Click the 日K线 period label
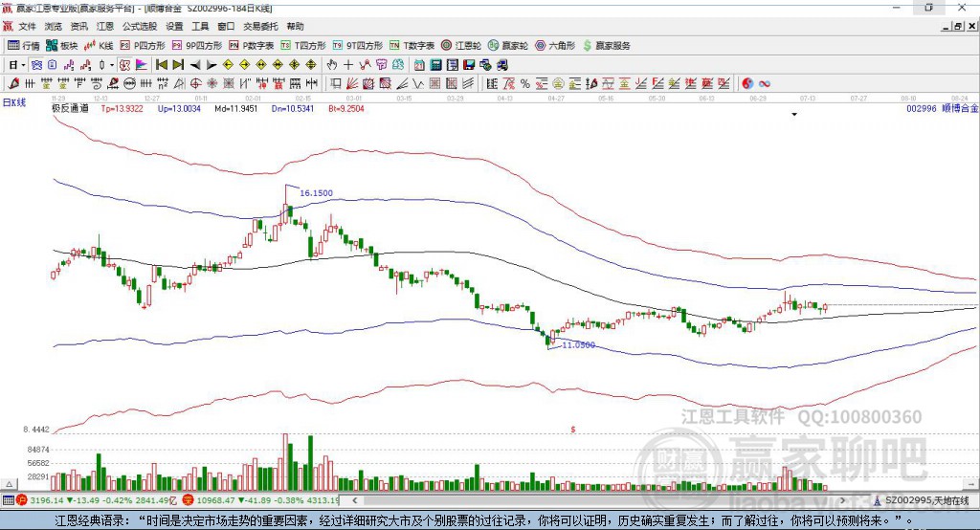This screenshot has width=980, height=530. click(x=14, y=102)
